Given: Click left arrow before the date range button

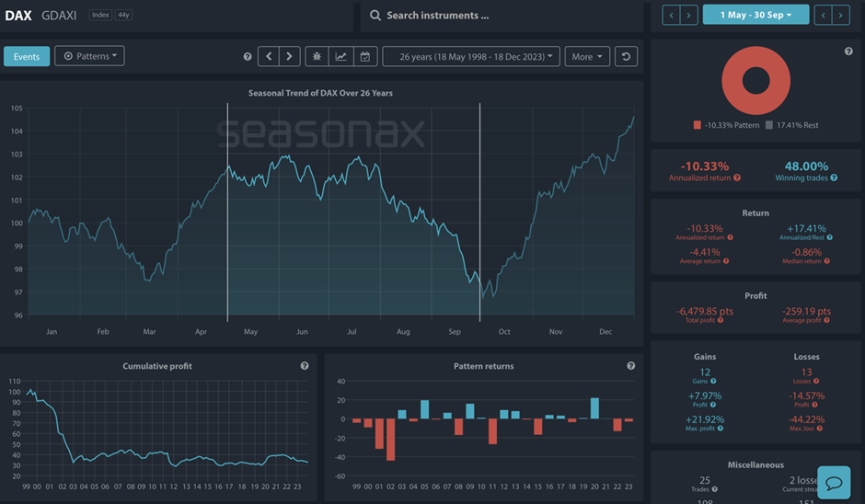Looking at the screenshot, I should 672,15.
